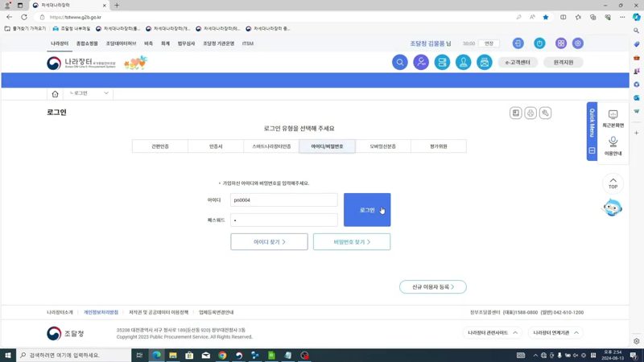Image resolution: width=644 pixels, height=362 pixels.
Task: Click the home icon in breadcrumb
Action: pyautogui.click(x=55, y=94)
